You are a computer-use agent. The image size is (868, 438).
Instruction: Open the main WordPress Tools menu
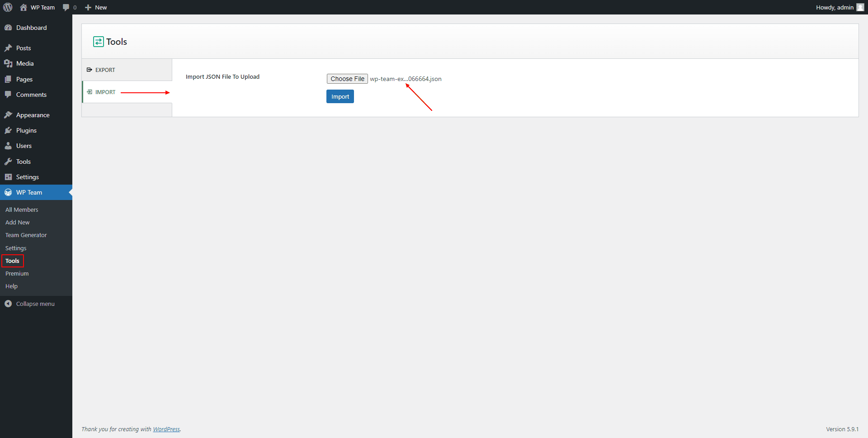[x=36, y=162]
